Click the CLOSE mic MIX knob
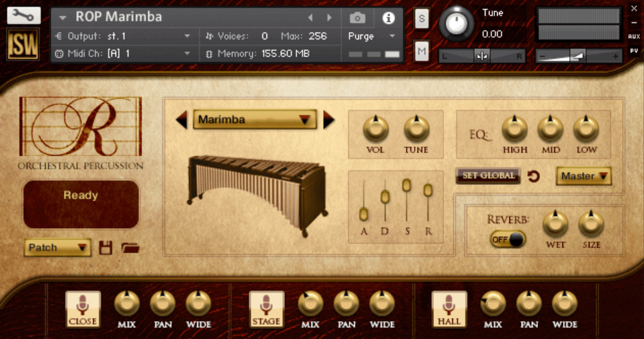This screenshot has width=644, height=339. click(x=127, y=304)
